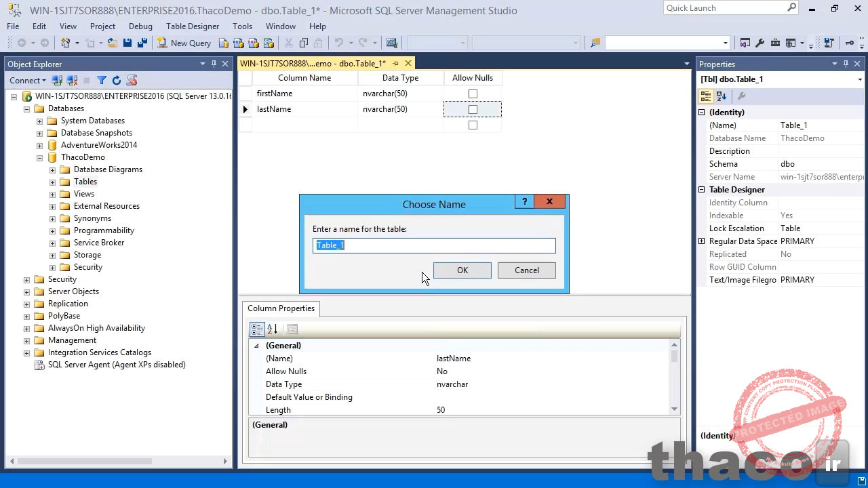868x488 pixels.
Task: Switch to the Column Properties tab
Action: (x=281, y=308)
